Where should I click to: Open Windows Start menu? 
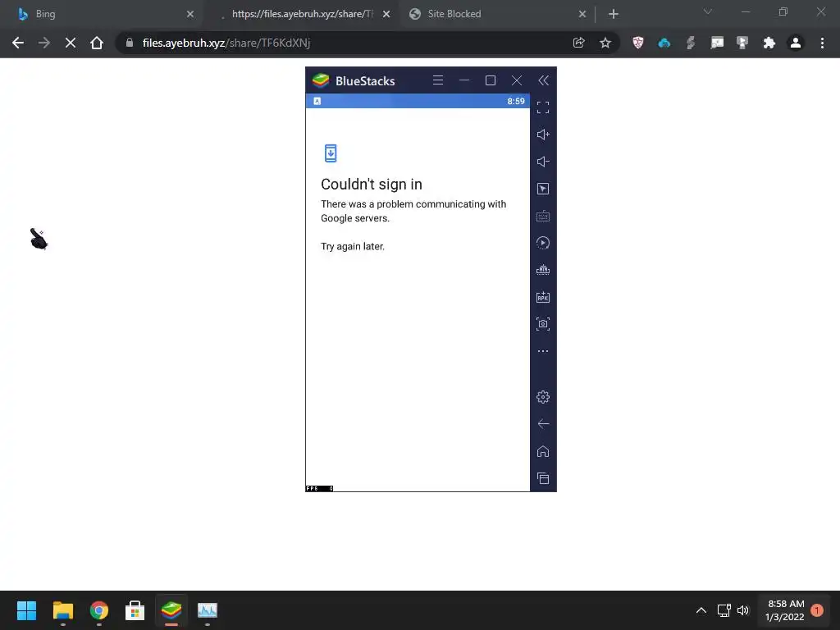[26, 610]
